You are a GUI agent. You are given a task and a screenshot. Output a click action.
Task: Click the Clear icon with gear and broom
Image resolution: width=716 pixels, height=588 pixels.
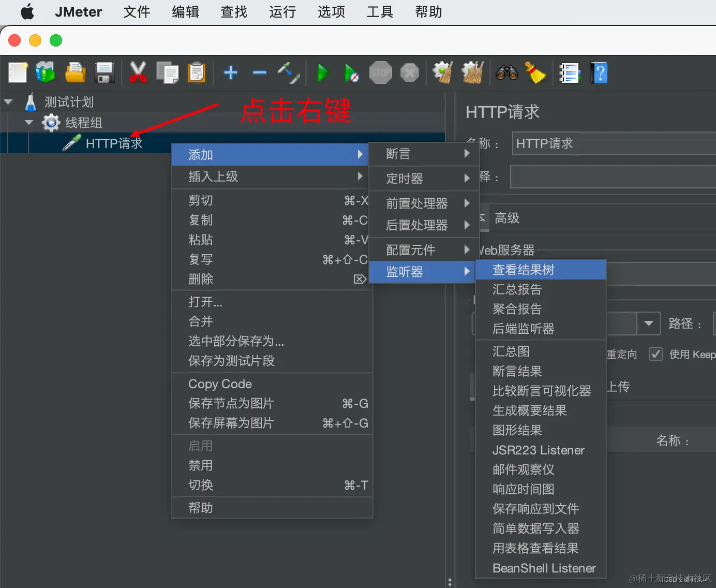[443, 72]
